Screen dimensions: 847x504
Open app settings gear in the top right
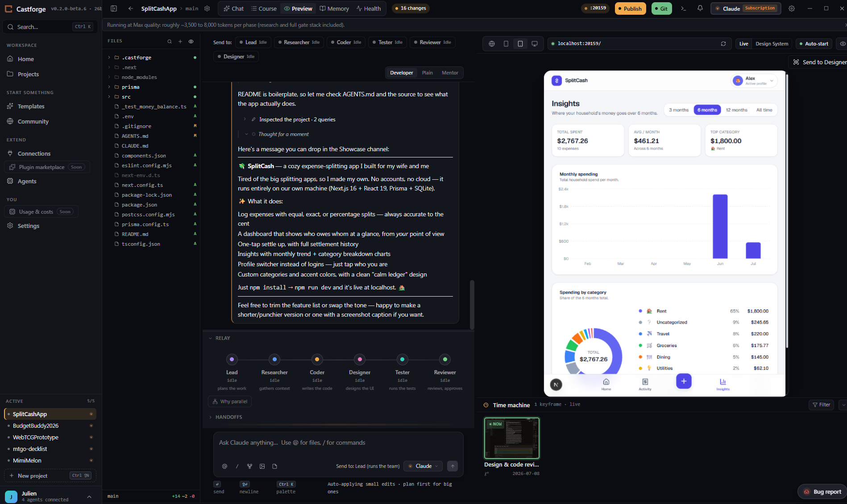pos(792,8)
